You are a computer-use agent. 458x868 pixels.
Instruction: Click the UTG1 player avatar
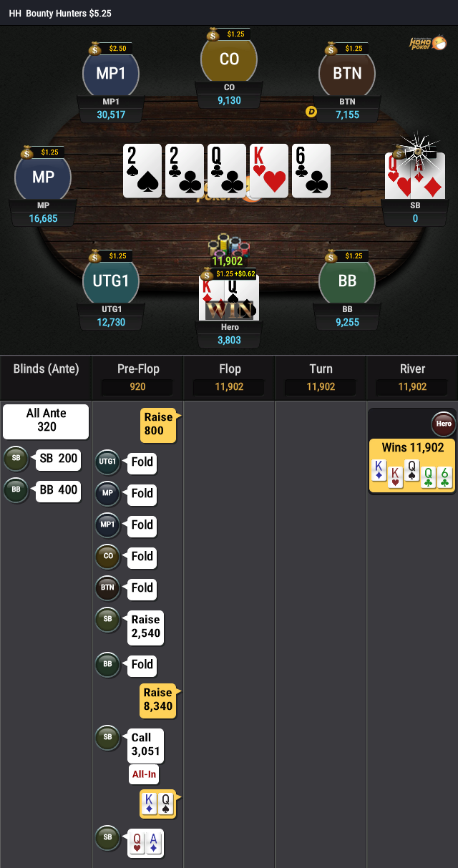coord(111,281)
